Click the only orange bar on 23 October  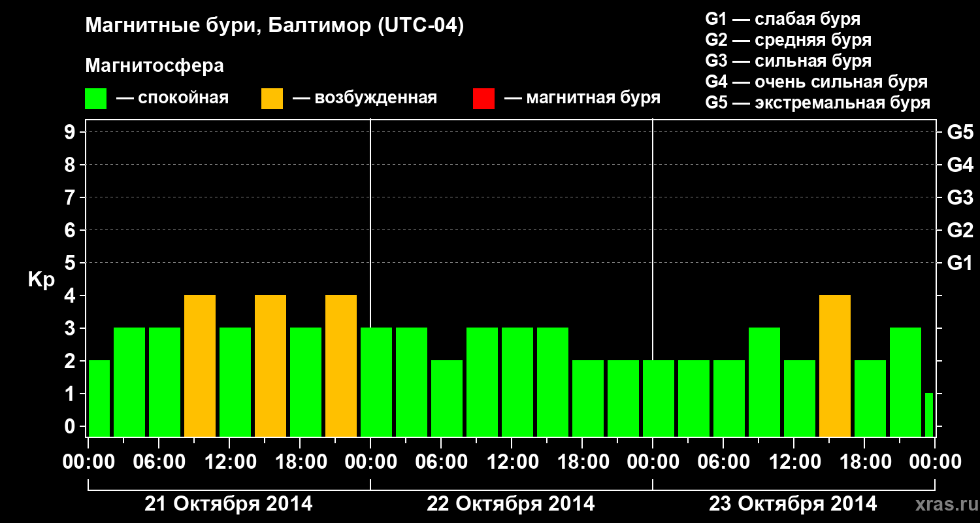pyautogui.click(x=835, y=366)
